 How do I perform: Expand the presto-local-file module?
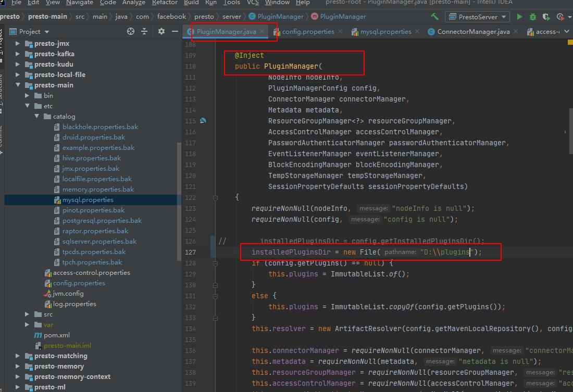pos(17,74)
